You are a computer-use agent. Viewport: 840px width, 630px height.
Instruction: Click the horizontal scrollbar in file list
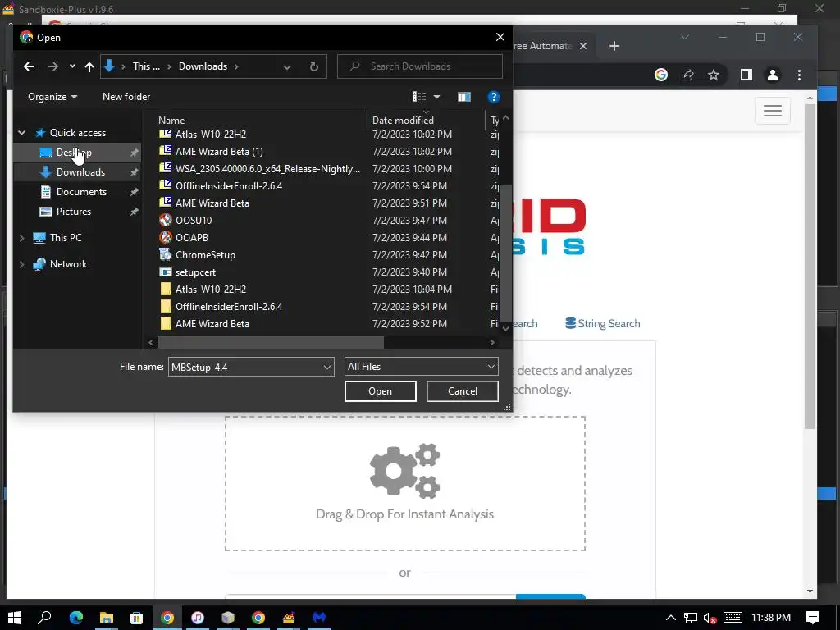pyautogui.click(x=271, y=342)
